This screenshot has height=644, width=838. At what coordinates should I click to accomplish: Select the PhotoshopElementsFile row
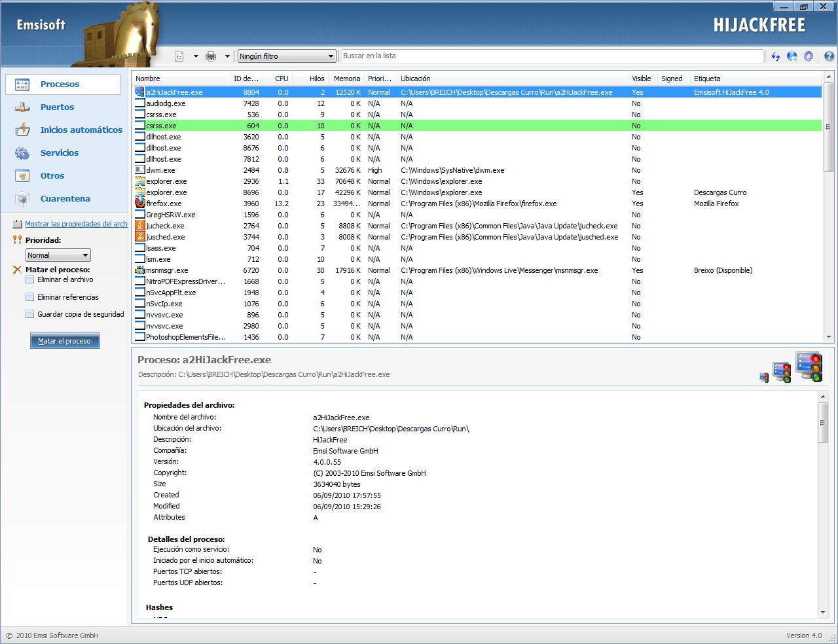point(477,337)
